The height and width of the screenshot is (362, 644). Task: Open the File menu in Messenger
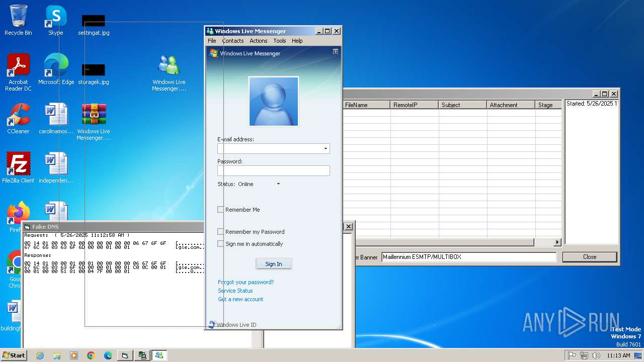coord(212,41)
